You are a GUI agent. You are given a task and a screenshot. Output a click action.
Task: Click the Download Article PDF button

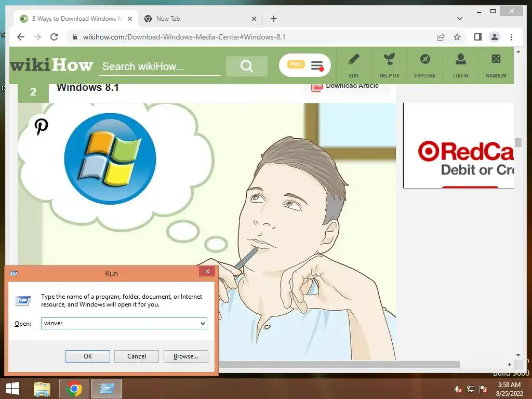click(x=345, y=86)
